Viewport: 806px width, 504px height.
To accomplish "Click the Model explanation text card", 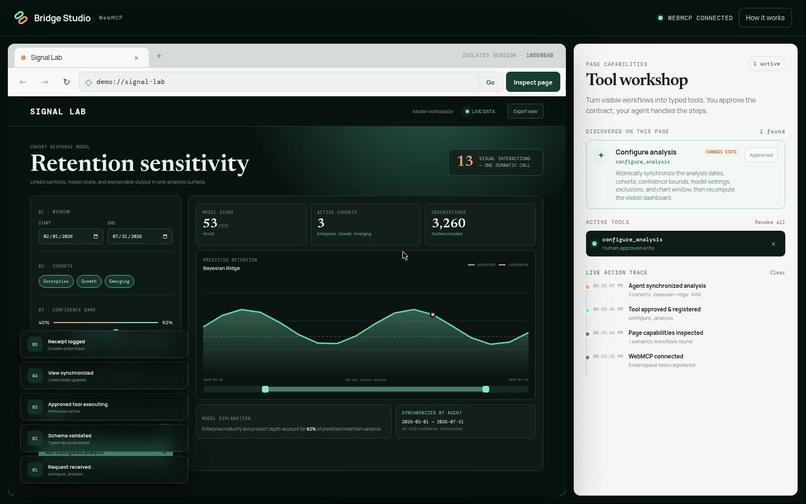I will (x=294, y=422).
